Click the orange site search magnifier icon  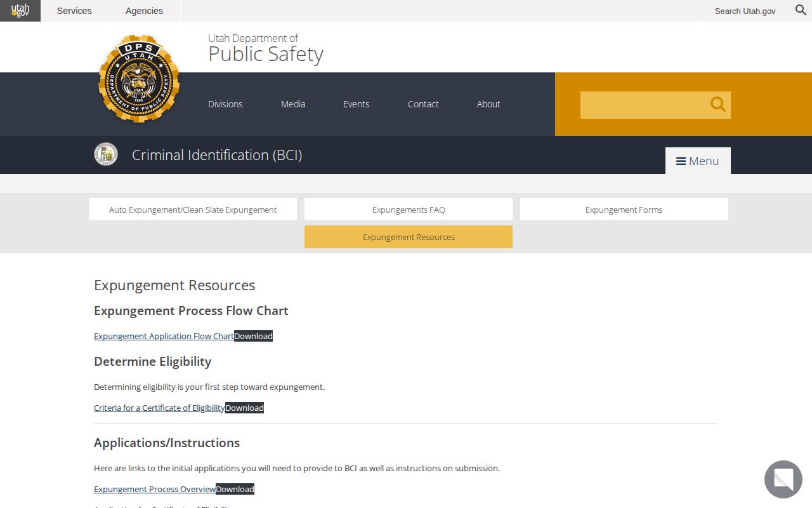pyautogui.click(x=717, y=105)
